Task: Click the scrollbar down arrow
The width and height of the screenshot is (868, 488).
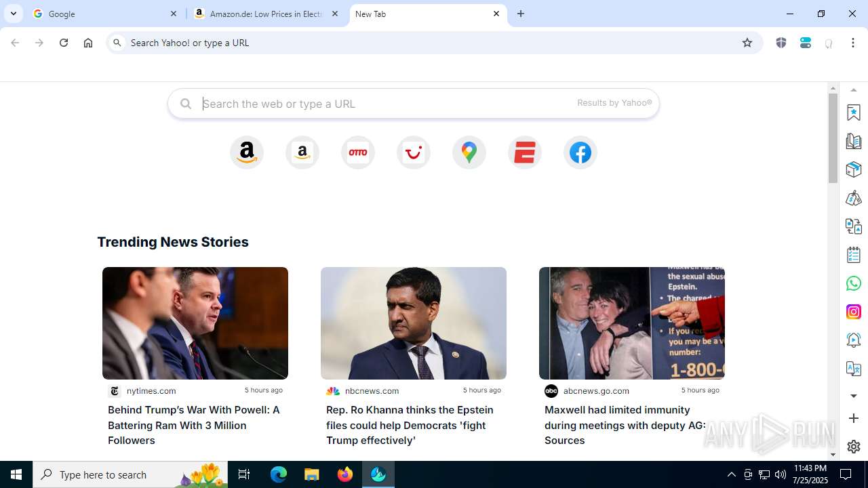Action: [x=833, y=455]
